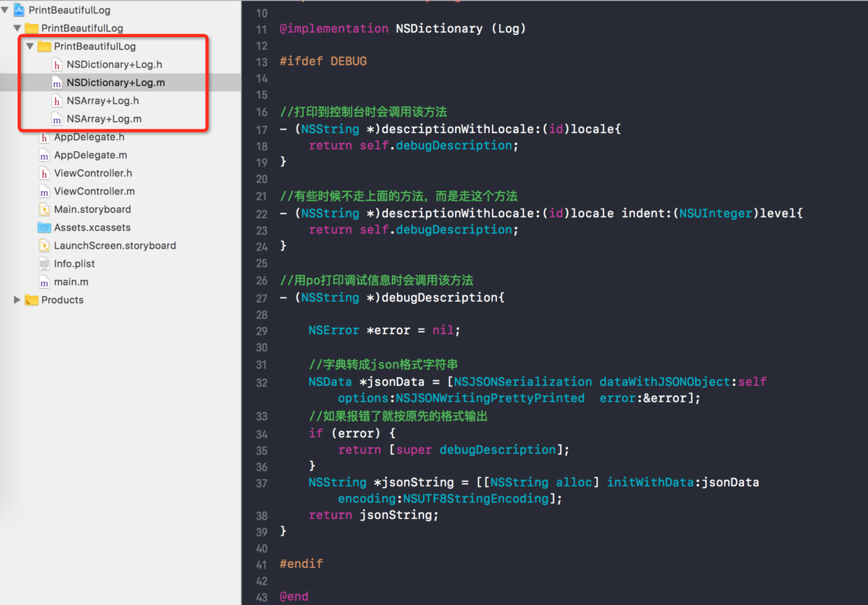This screenshot has width=868, height=605.
Task: Click the NSDictionary+Log.h header file icon
Action: click(x=57, y=64)
